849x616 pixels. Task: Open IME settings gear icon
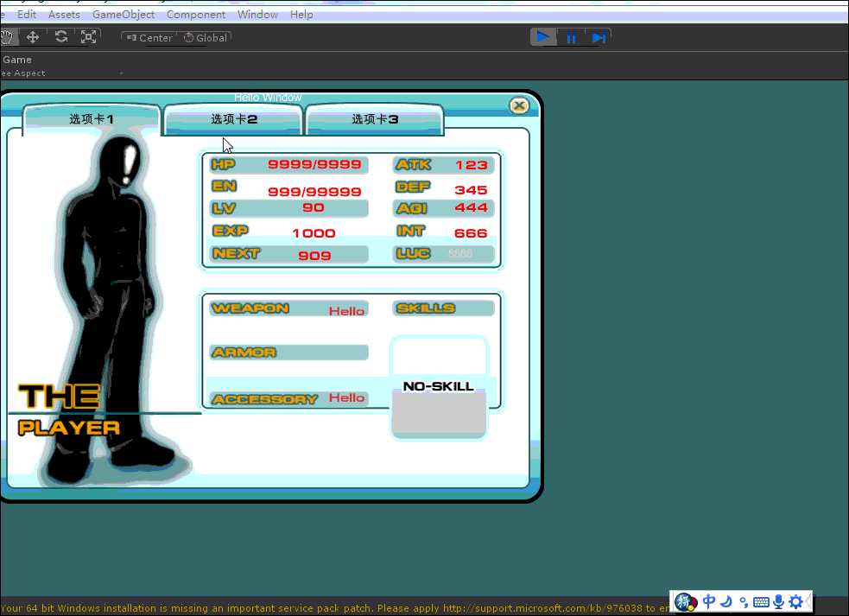tap(796, 601)
